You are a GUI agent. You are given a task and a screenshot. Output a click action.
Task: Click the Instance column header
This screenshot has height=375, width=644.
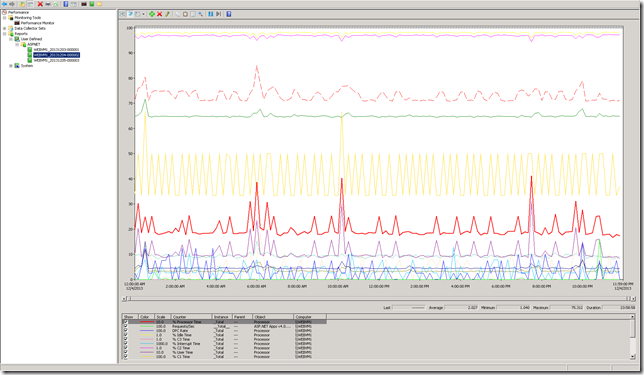[x=222, y=317]
